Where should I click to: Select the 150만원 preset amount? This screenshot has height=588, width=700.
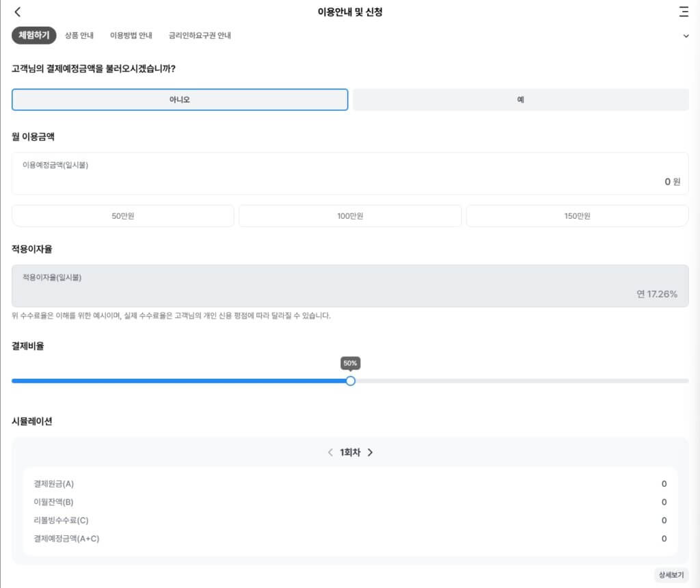tap(577, 216)
